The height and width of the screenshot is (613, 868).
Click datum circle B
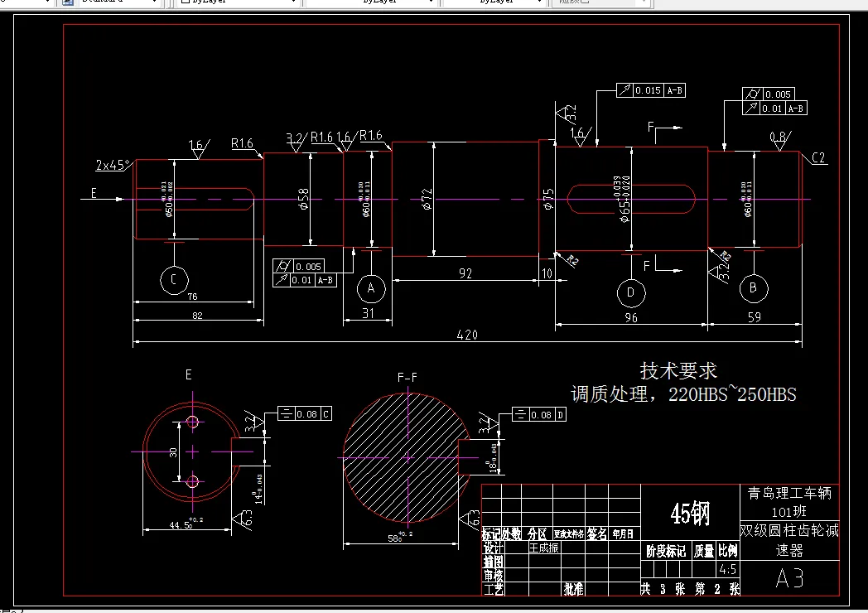pyautogui.click(x=754, y=288)
